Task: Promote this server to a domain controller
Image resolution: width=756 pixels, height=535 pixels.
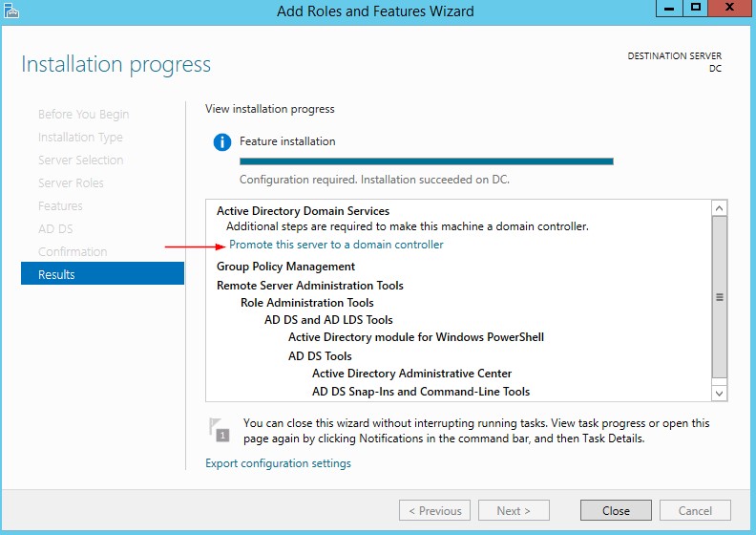Action: pyautogui.click(x=336, y=245)
